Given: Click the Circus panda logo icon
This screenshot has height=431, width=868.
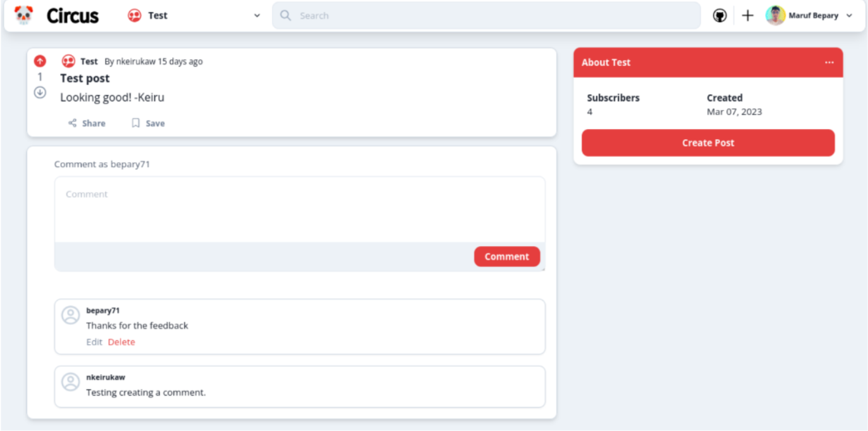Looking at the screenshot, I should (x=23, y=15).
